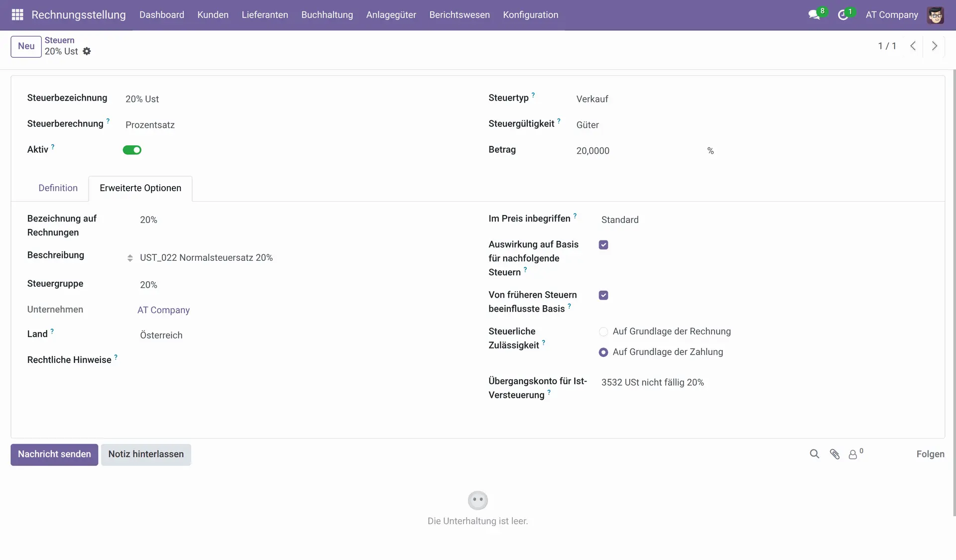Click the paperclip attachments icon
Viewport: 956px width, 560px height.
(835, 454)
